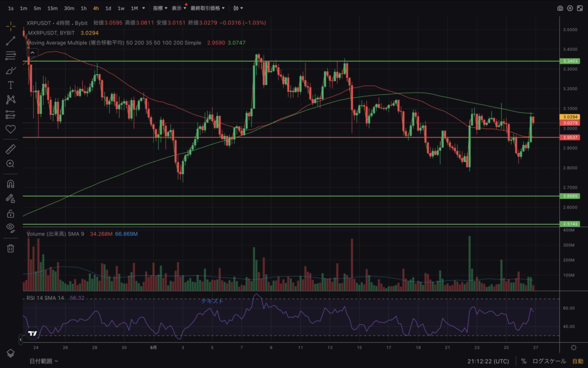Select the trend line drawing tool
Viewport: 588px width, 368px height.
10,41
